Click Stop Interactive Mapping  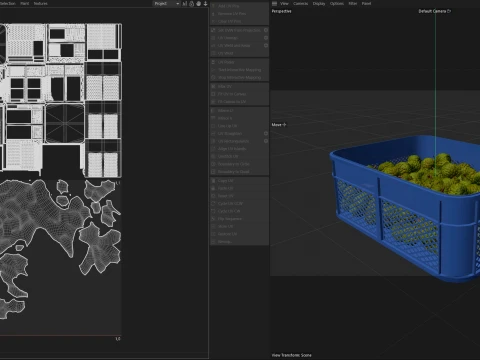[x=239, y=77]
